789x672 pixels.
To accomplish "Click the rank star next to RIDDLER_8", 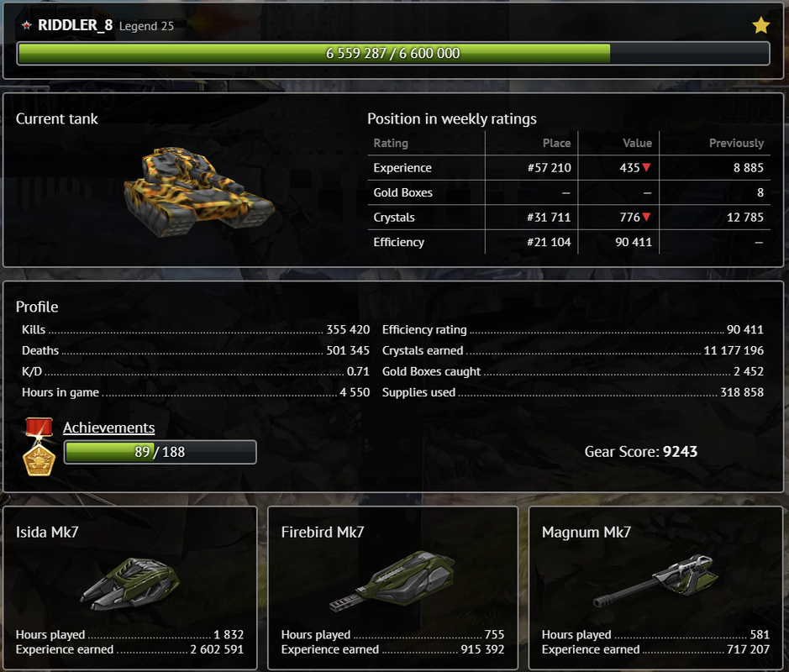I will click(x=26, y=25).
